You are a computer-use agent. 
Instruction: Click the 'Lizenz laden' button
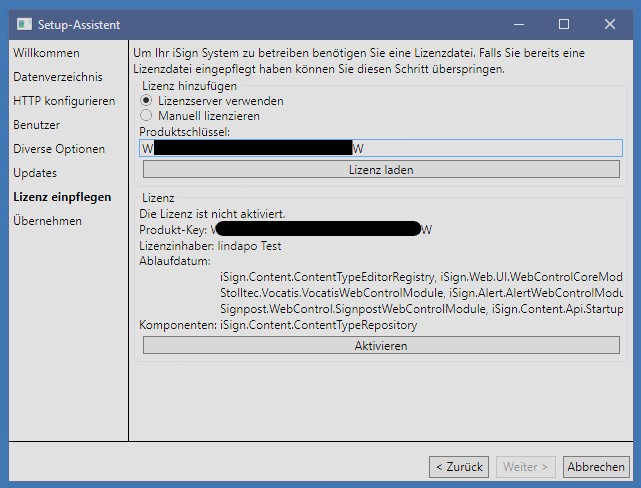381,170
